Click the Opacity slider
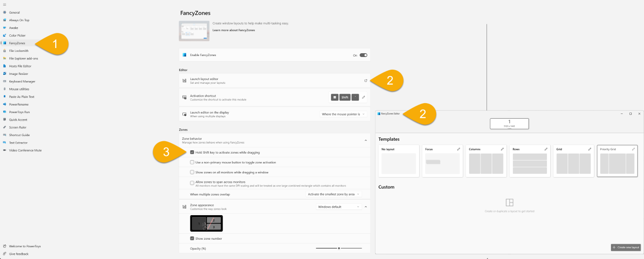Viewport: 644px width, 259px height. click(x=339, y=248)
